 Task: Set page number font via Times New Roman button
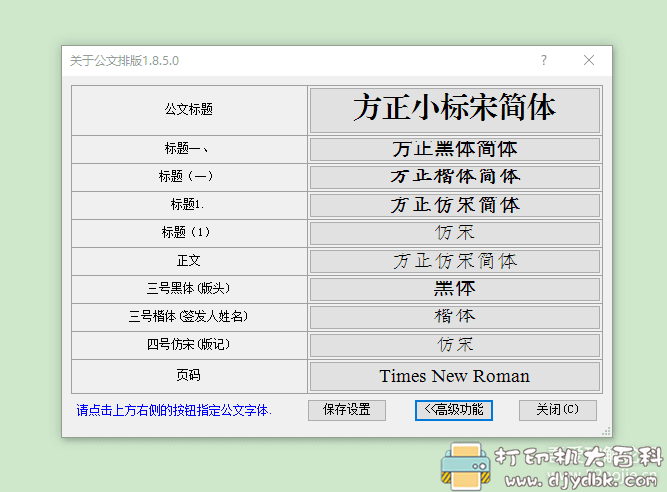coord(455,376)
